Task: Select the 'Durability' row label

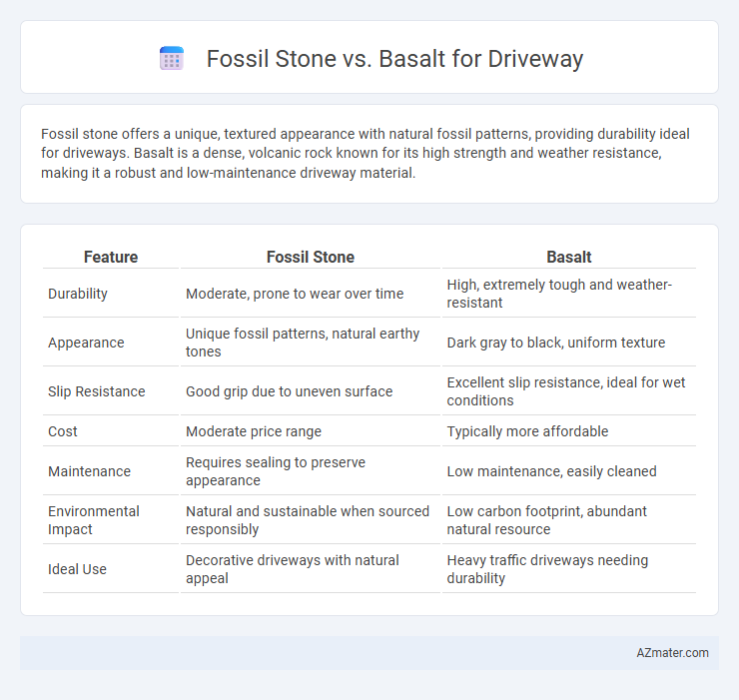Action: click(78, 294)
